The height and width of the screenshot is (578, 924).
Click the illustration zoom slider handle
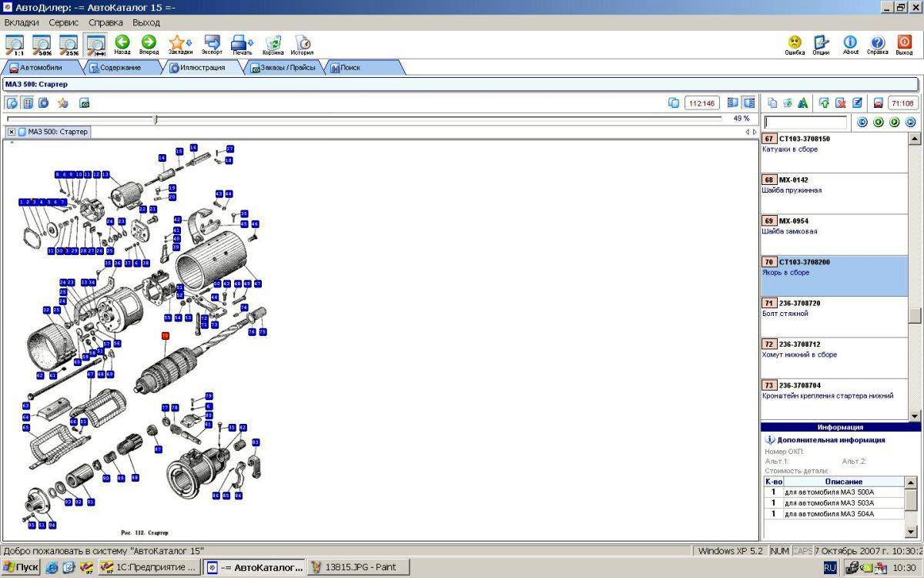(x=156, y=119)
